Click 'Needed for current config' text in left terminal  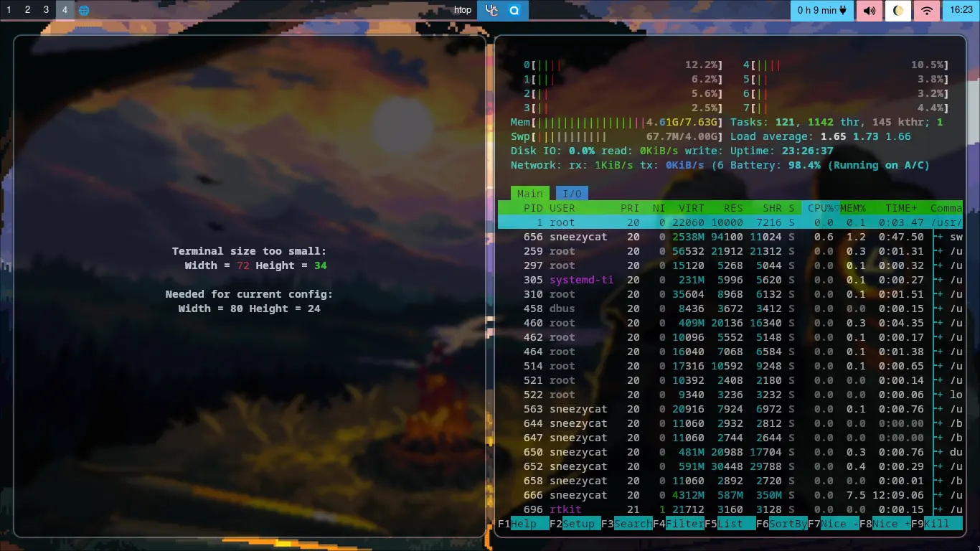(x=249, y=294)
